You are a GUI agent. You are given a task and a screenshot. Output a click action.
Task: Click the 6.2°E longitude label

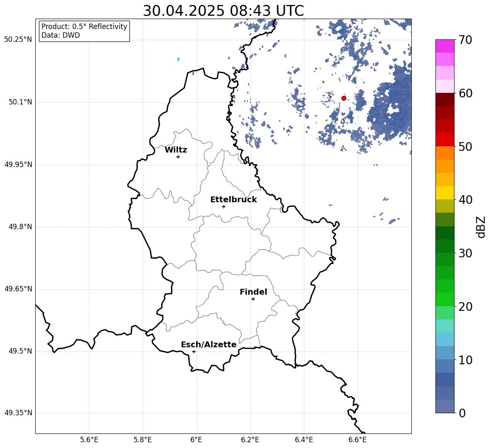point(250,440)
